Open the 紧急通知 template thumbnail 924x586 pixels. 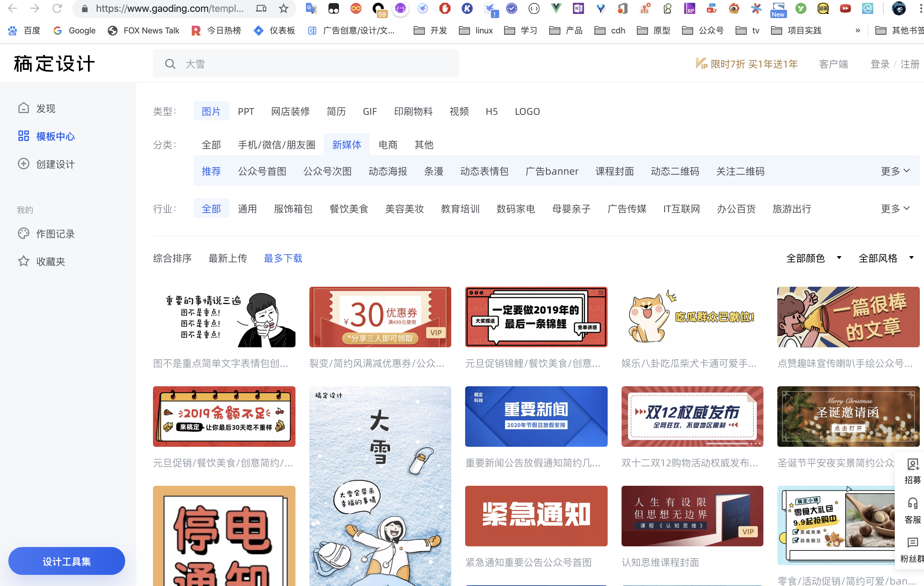click(x=536, y=516)
